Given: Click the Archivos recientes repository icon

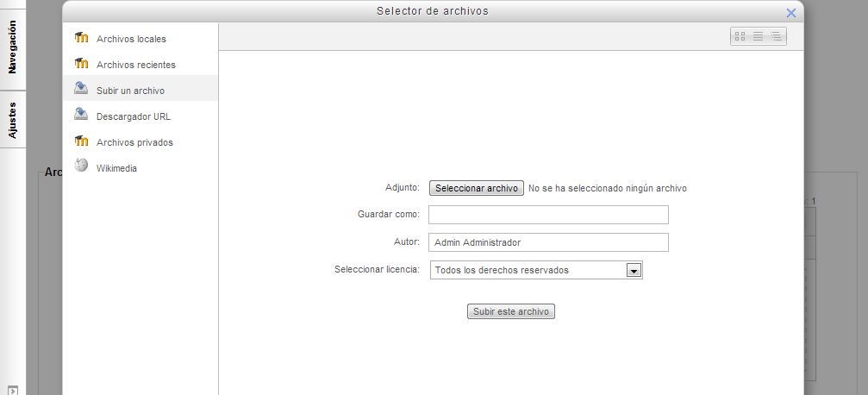Looking at the screenshot, I should point(82,64).
